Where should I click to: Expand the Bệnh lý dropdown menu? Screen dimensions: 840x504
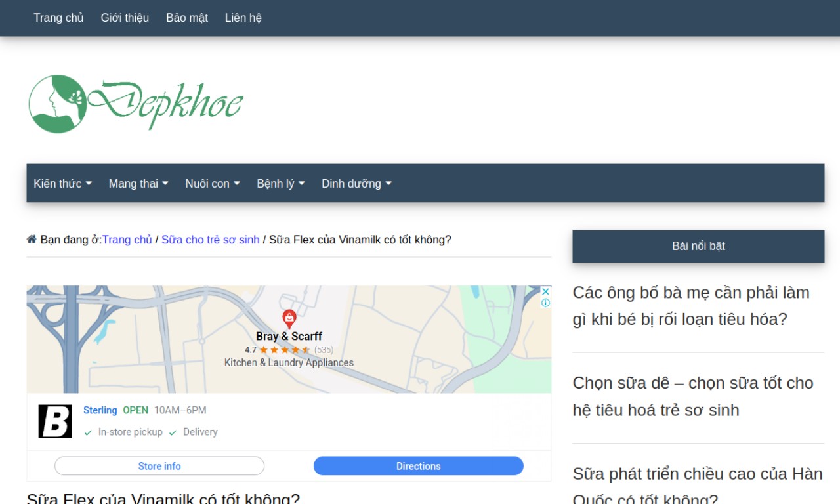click(x=281, y=184)
